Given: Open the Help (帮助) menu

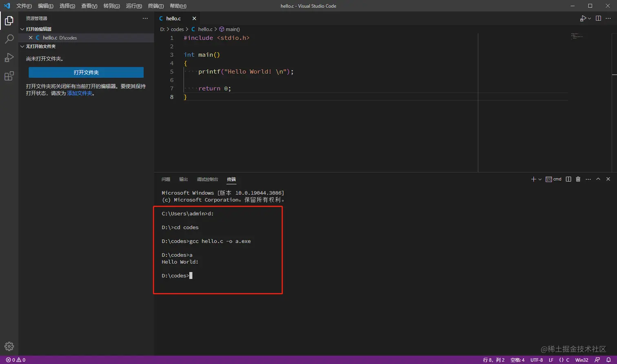Looking at the screenshot, I should (x=178, y=6).
